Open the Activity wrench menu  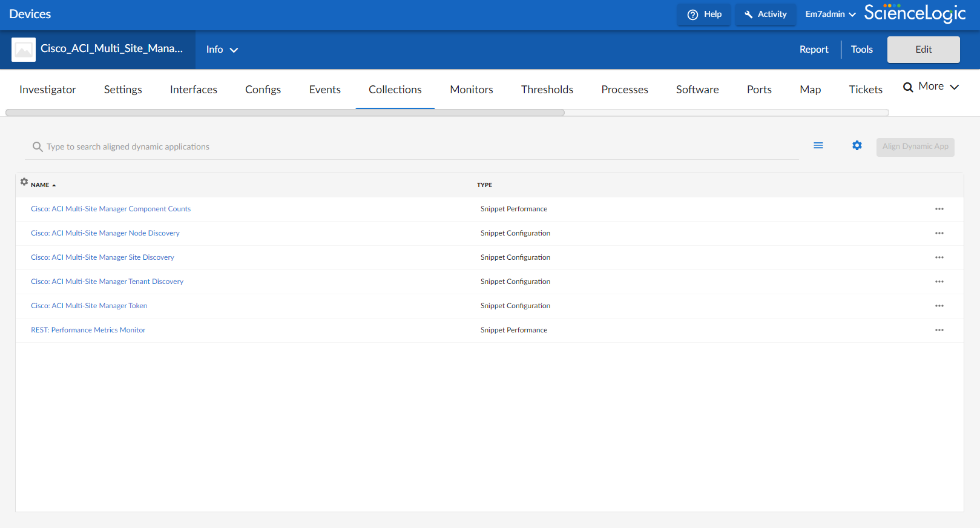[x=766, y=15]
